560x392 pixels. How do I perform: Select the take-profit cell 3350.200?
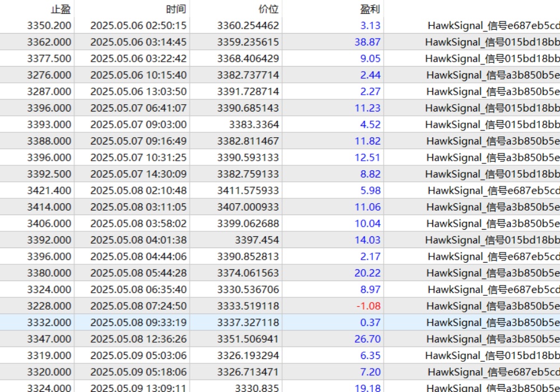[49, 25]
